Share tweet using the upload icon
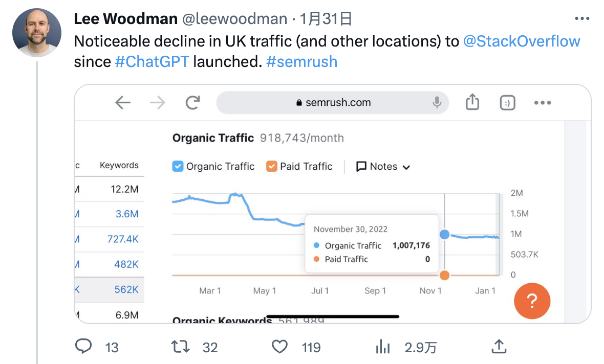The image size is (604, 364). click(x=498, y=347)
